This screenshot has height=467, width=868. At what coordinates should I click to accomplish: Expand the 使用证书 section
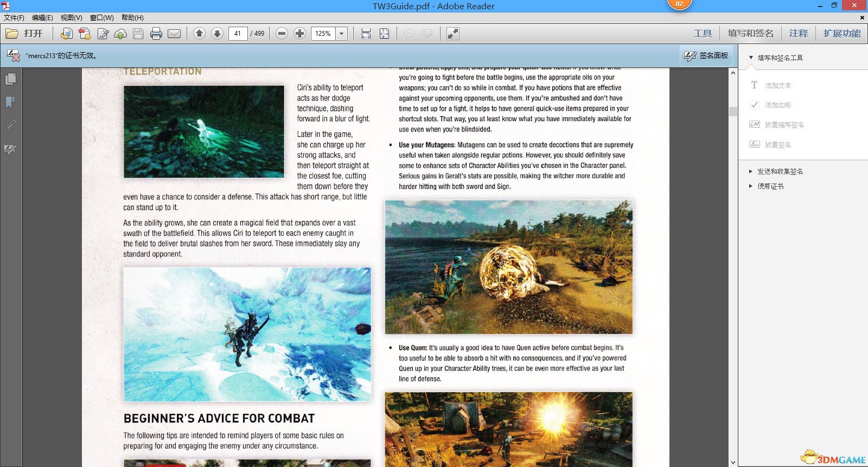[751, 186]
